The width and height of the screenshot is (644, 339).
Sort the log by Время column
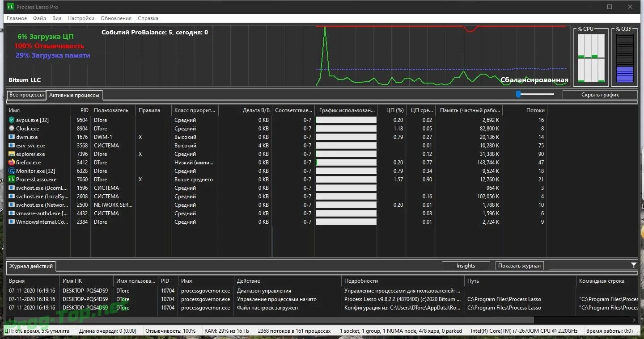[33, 281]
